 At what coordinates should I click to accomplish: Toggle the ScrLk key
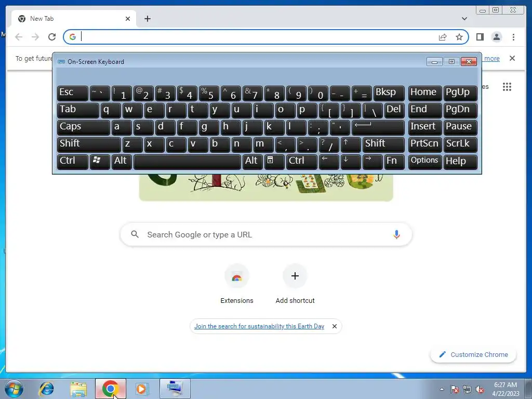point(460,144)
